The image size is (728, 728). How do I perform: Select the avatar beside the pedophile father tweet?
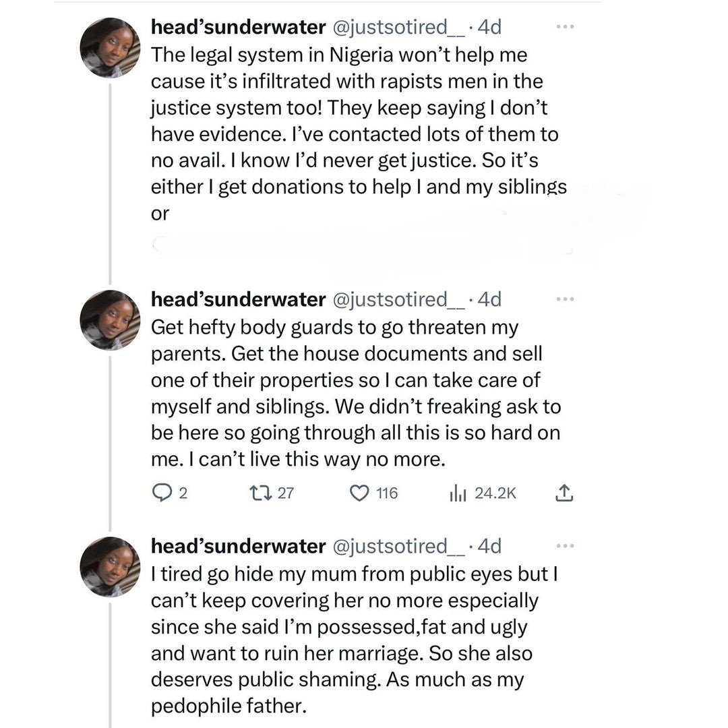(x=110, y=567)
